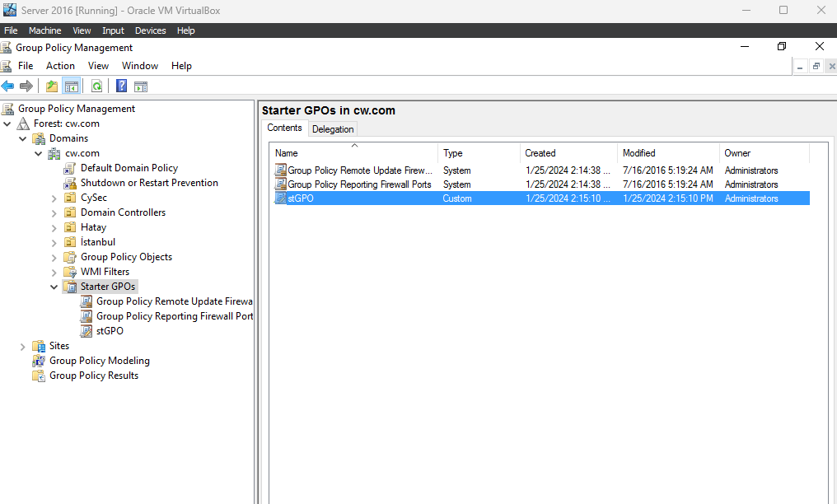Screen dimensions: 837x504
Task: Switch to the Delegation tab
Action: tap(333, 129)
